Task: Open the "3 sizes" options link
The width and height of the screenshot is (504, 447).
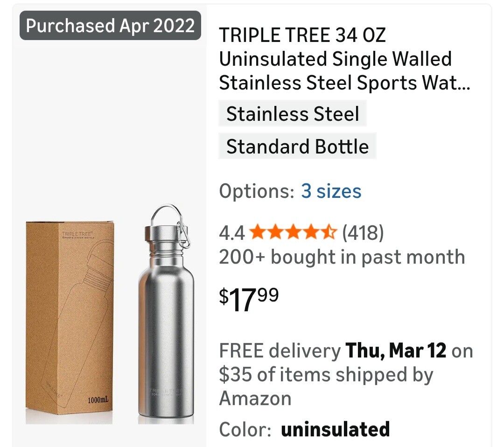Action: point(331,191)
